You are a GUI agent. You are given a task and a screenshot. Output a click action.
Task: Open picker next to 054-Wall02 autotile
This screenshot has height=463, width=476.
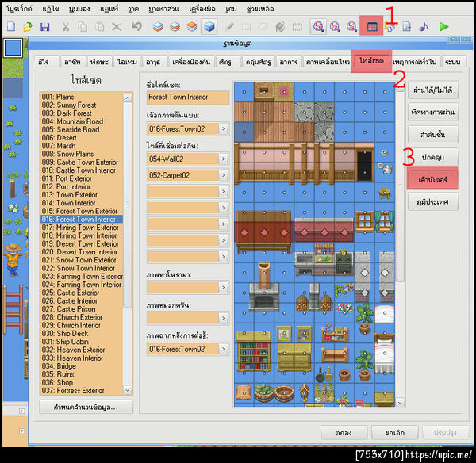(x=224, y=159)
